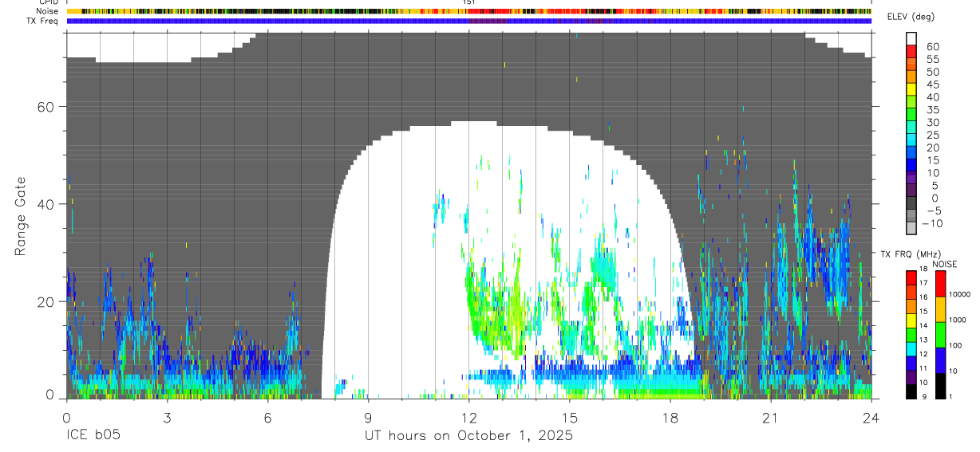The height and width of the screenshot is (452, 980).
Task: Click the '12' tick on the UT hours axis
Action: [x=468, y=418]
